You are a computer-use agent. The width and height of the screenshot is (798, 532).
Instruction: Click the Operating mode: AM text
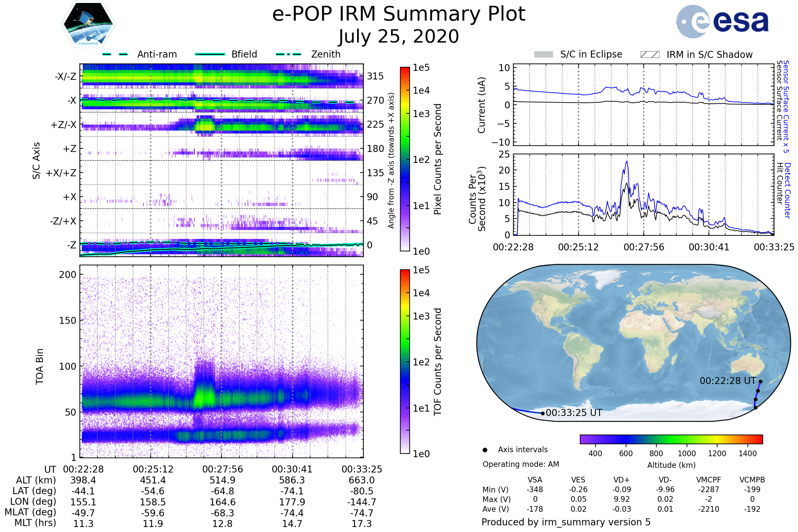521,464
